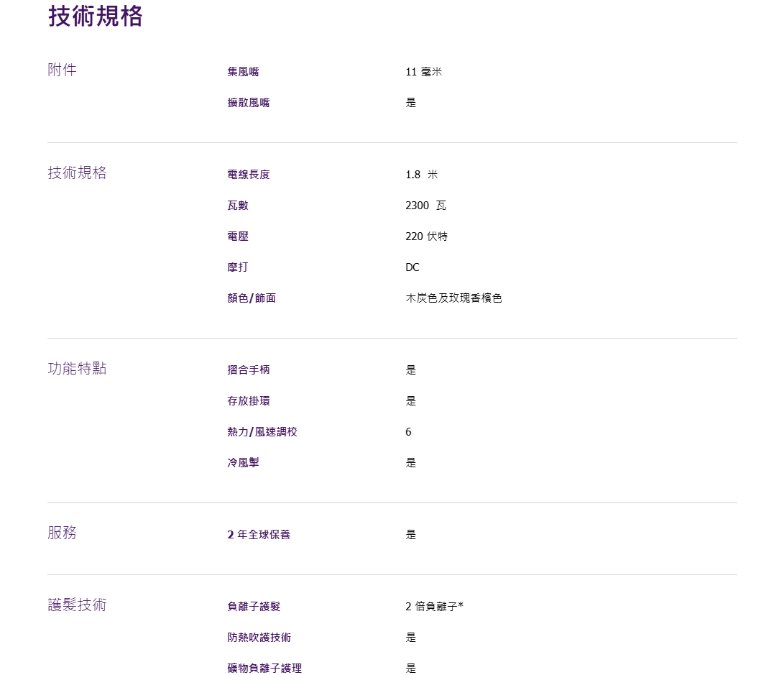The width and height of the screenshot is (784, 675).
Task: Click the 礦物負離子護理 label
Action: point(264,669)
